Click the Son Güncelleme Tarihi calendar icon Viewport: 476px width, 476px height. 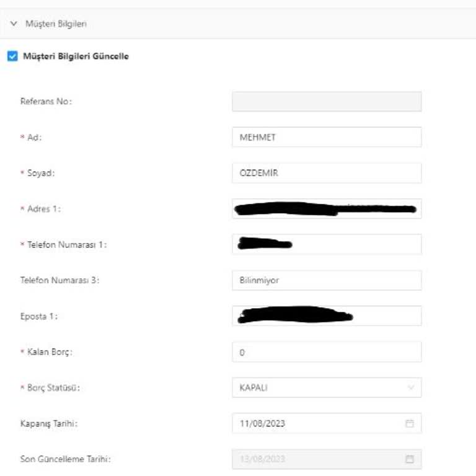point(410,459)
